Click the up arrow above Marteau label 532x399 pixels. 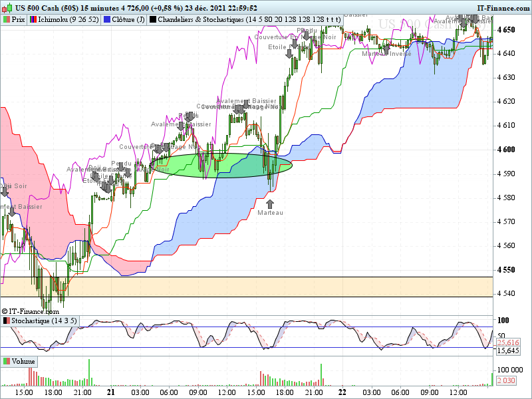click(x=270, y=204)
